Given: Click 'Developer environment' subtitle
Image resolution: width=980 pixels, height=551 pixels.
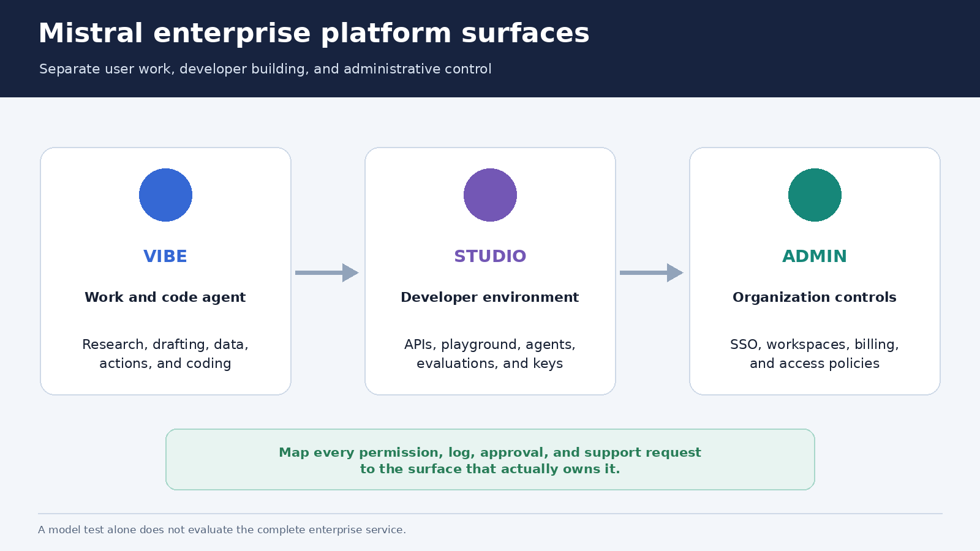Looking at the screenshot, I should [x=490, y=298].
